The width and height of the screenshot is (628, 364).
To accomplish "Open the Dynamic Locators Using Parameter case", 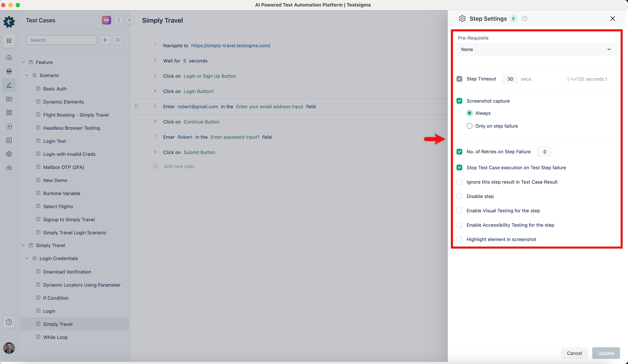I will [x=82, y=285].
